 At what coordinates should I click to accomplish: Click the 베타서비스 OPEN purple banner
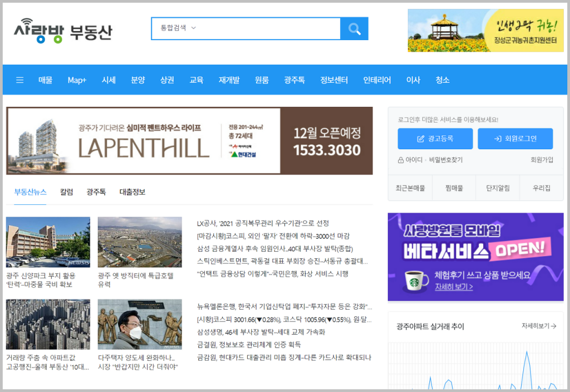475,257
